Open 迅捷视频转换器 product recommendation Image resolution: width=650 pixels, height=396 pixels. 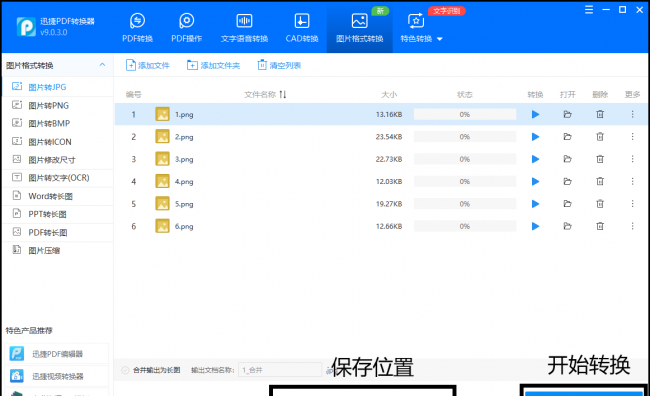pos(57,376)
